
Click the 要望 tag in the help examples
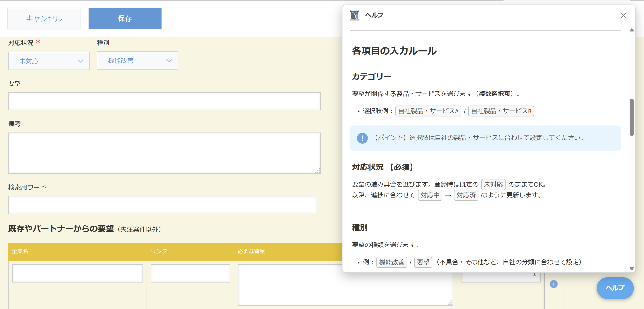[x=423, y=262]
